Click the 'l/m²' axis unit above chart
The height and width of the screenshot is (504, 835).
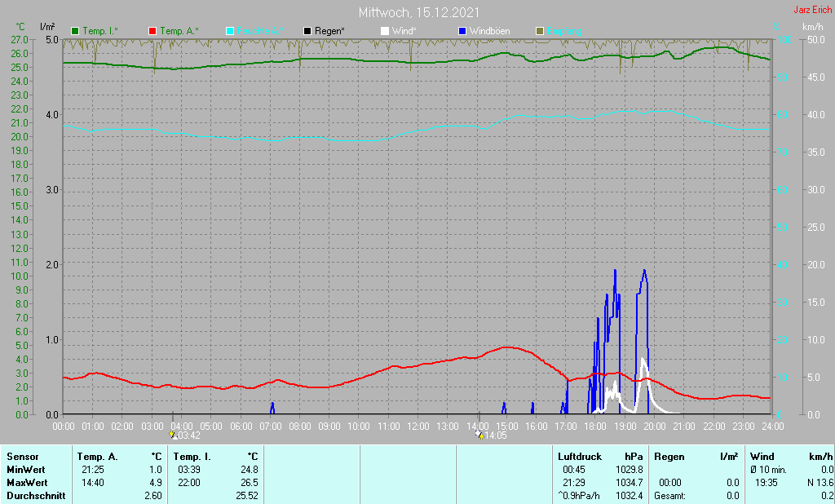click(x=48, y=27)
